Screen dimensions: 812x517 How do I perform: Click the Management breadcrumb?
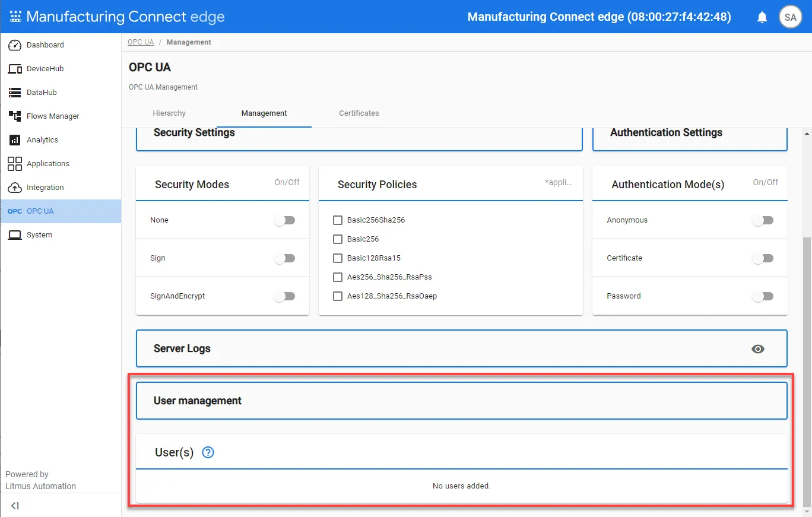coord(189,42)
